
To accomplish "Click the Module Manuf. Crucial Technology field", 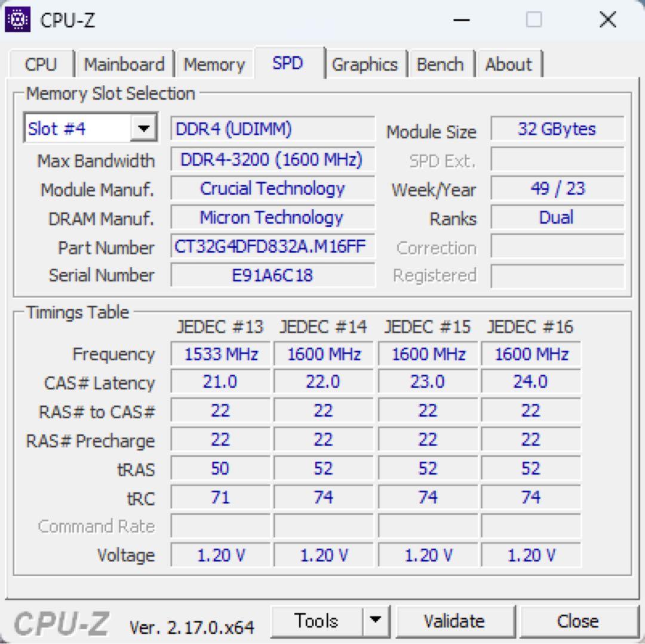I will (272, 188).
